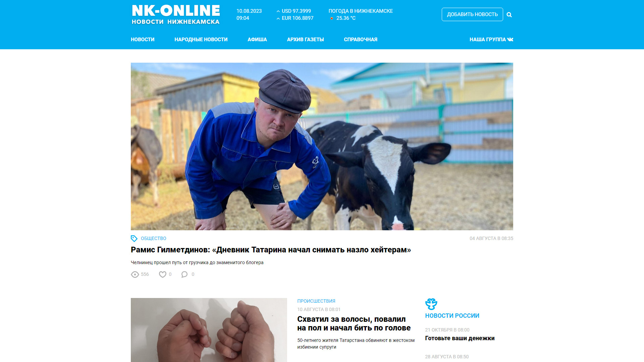The height and width of the screenshot is (362, 644).
Task: Click the ДОБАВИТЬ НОВОСТЬ button
Action: 472,14
